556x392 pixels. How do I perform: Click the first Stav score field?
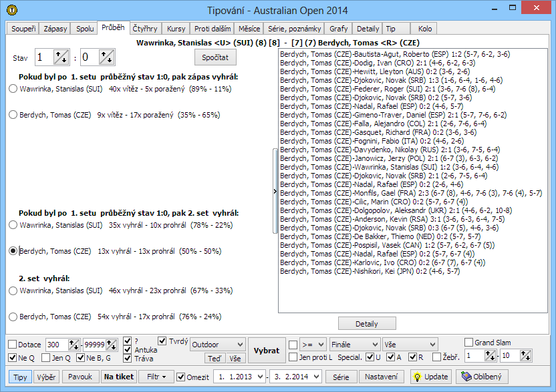44,57
